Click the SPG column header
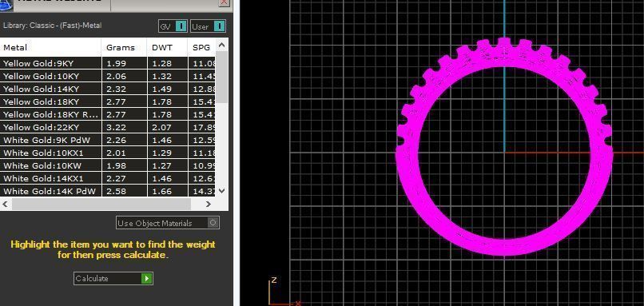The width and height of the screenshot is (644, 306). coord(201,47)
